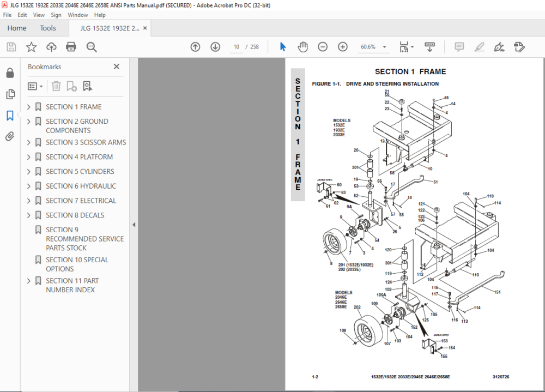
Task: Collapse the navigation pane arrow handle
Action: [134, 225]
